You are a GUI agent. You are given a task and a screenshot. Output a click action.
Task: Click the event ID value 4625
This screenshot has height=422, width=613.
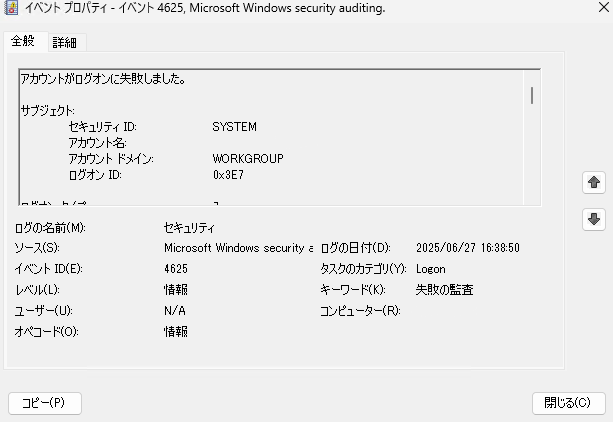[176, 269]
